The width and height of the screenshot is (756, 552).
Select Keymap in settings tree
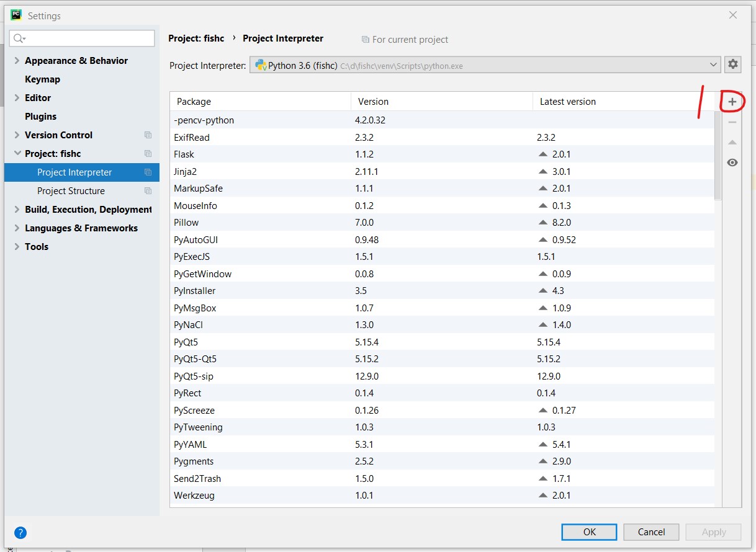tap(42, 79)
